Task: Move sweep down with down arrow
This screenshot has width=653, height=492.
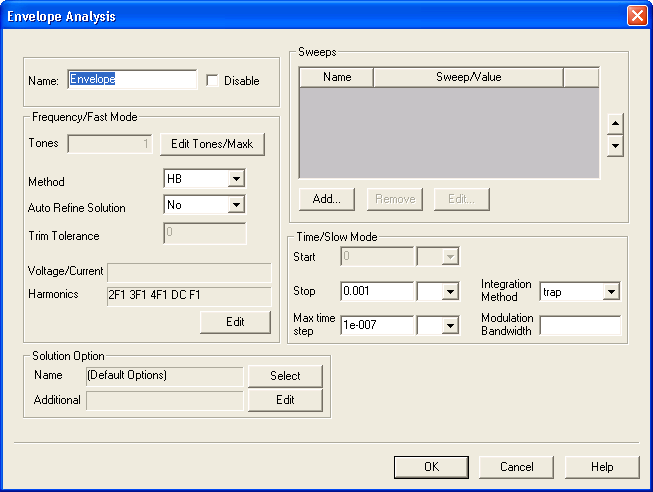Action: (x=615, y=146)
